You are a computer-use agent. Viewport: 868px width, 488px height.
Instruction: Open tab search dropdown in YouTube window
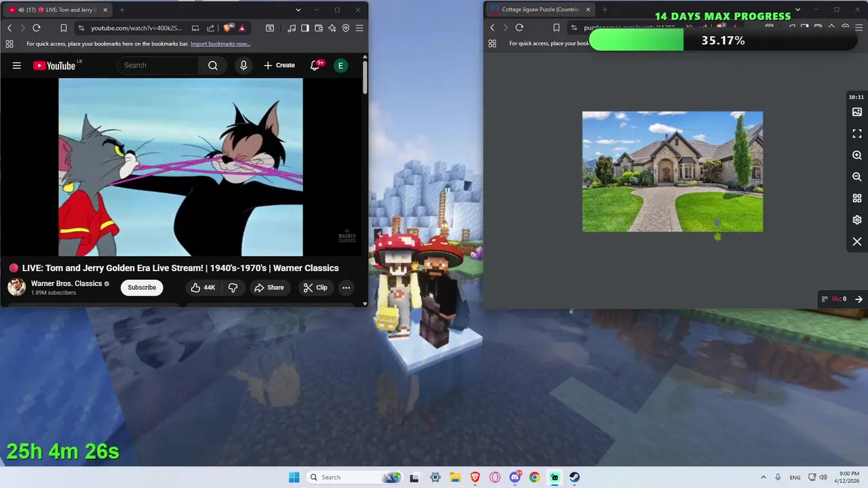coord(298,9)
